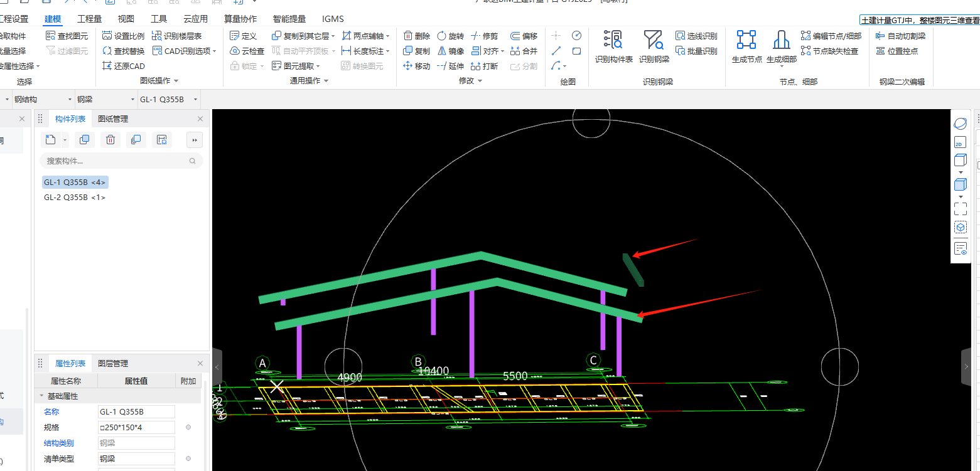Toggle the 清单类型 attach indicator circle
The image size is (980, 471).
[188, 458]
